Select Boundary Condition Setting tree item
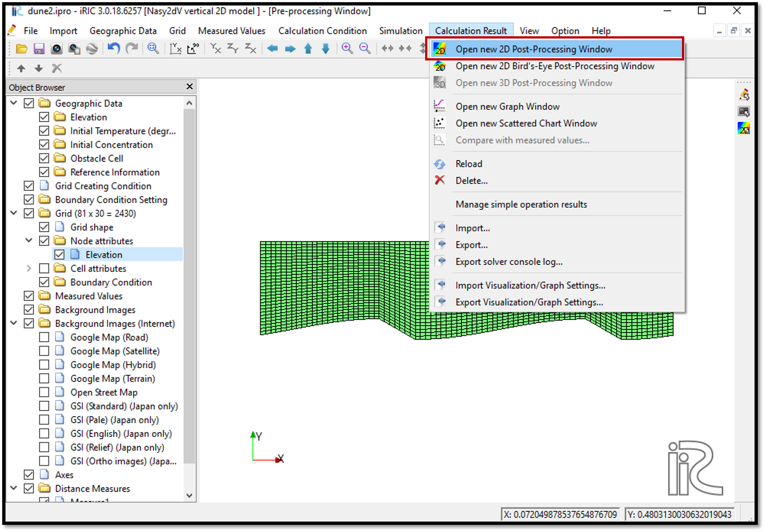 click(x=111, y=199)
